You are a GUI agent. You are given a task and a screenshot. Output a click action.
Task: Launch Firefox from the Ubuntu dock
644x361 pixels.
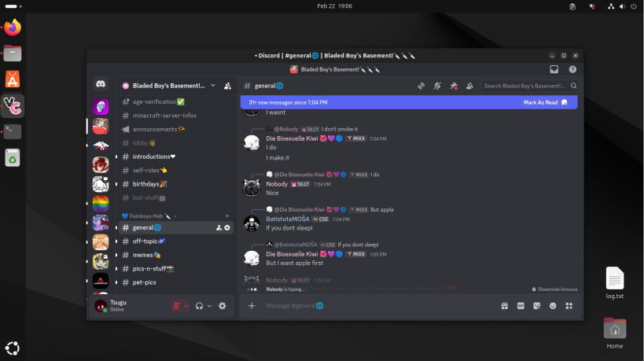point(13,28)
